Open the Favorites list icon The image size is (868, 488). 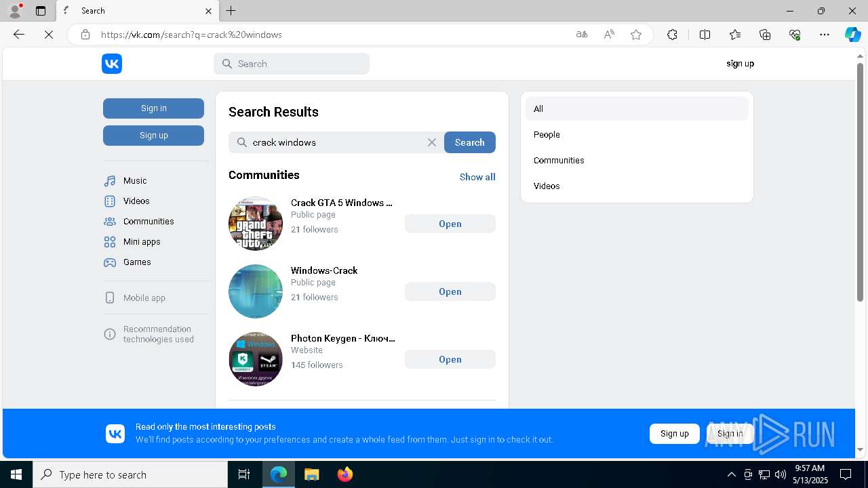coord(735,35)
